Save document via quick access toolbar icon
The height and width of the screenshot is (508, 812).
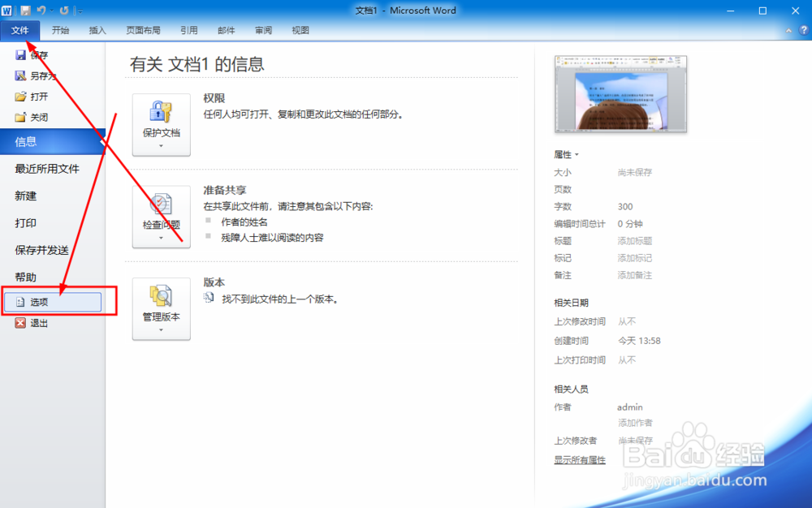25,11
